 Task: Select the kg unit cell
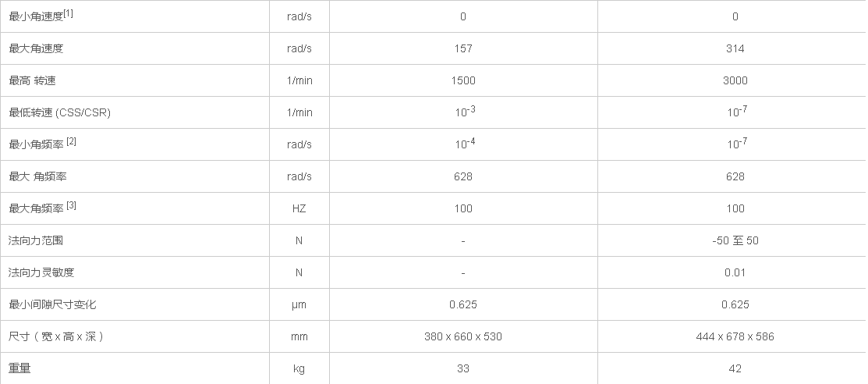click(299, 368)
